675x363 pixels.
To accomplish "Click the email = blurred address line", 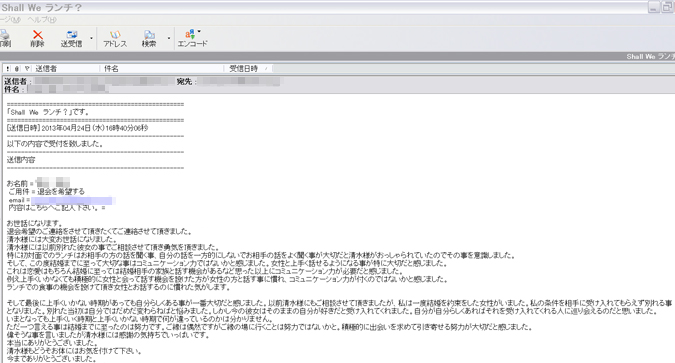I will 61,200.
